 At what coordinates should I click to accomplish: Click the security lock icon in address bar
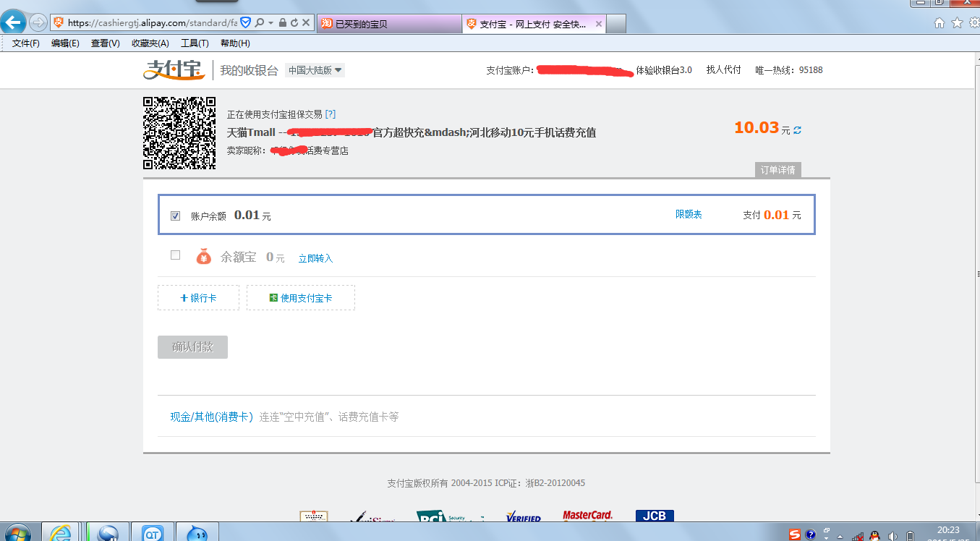(x=282, y=23)
